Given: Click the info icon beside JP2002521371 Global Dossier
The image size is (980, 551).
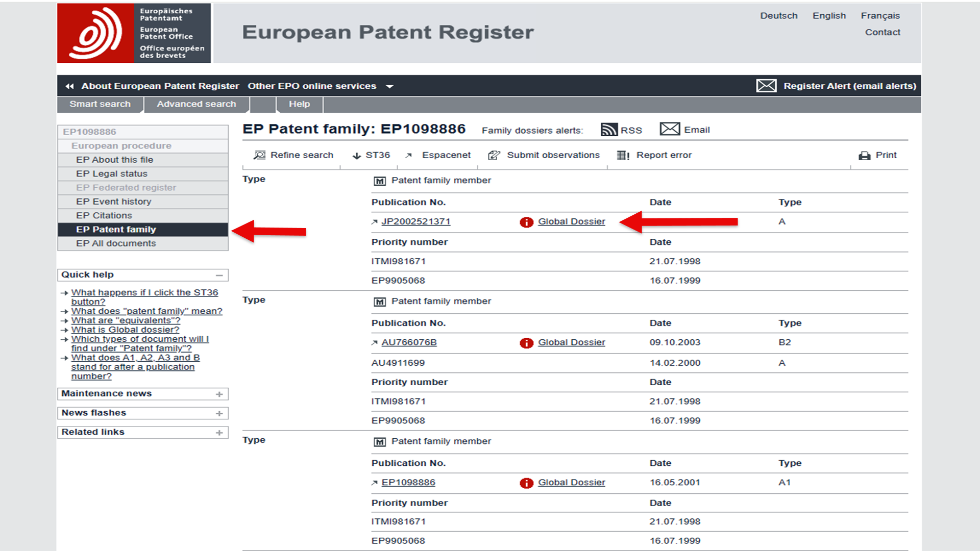Looking at the screenshot, I should point(526,222).
